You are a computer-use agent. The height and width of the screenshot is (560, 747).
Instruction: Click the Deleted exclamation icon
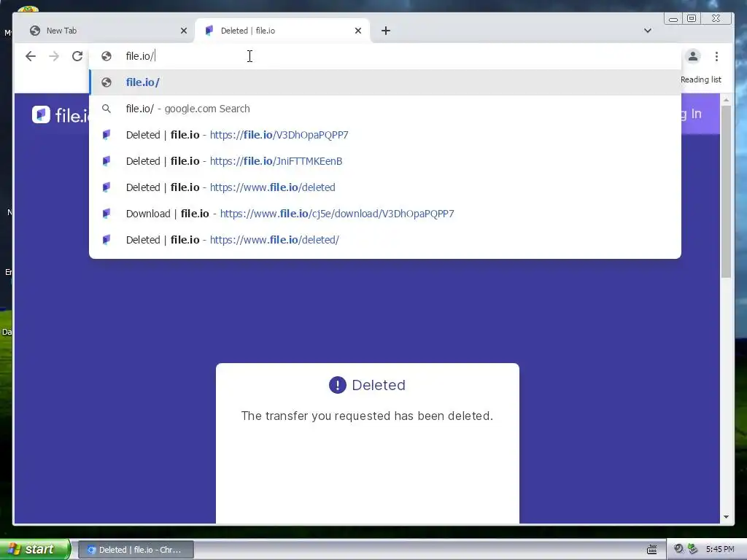click(337, 385)
